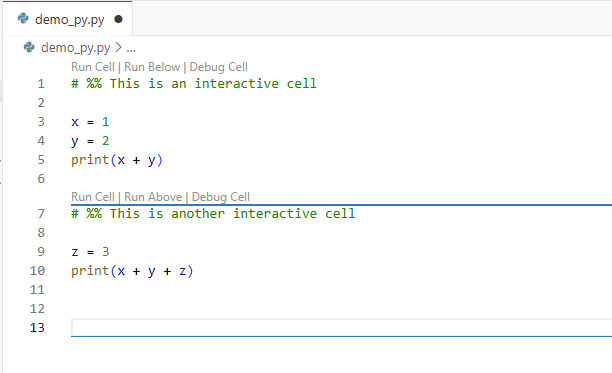Click line number 13 in the gutter
612x373 pixels.
coord(37,328)
